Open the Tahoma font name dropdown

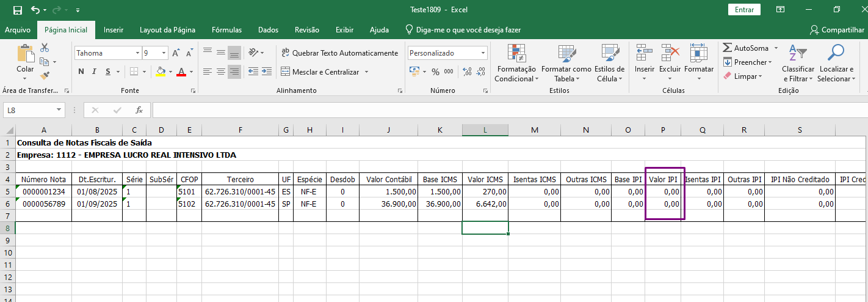(137, 53)
